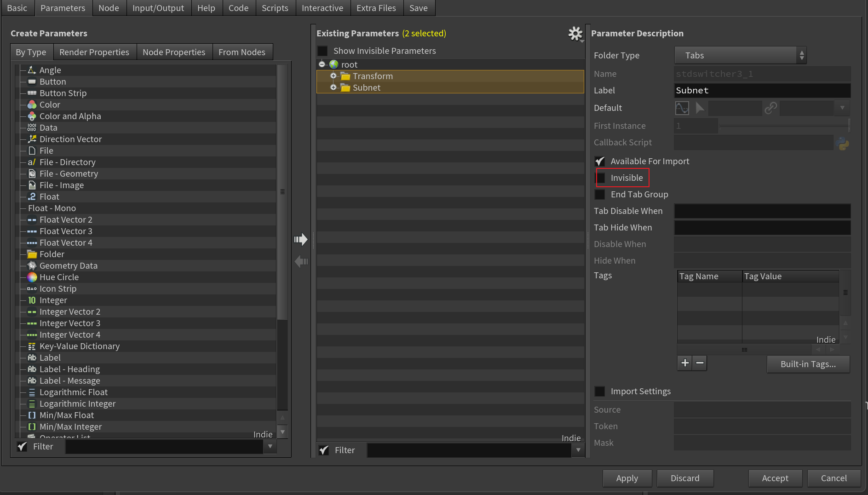Click the Apply button
Viewport: 868px width, 495px height.
pyautogui.click(x=627, y=478)
